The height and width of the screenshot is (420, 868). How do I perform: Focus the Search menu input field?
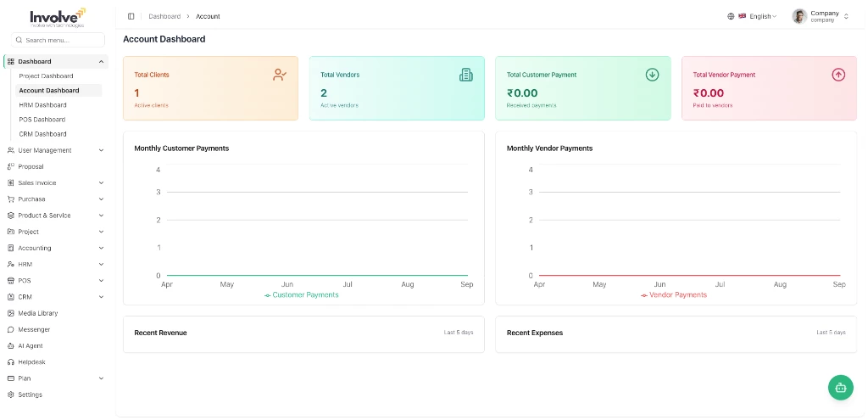pyautogui.click(x=58, y=40)
